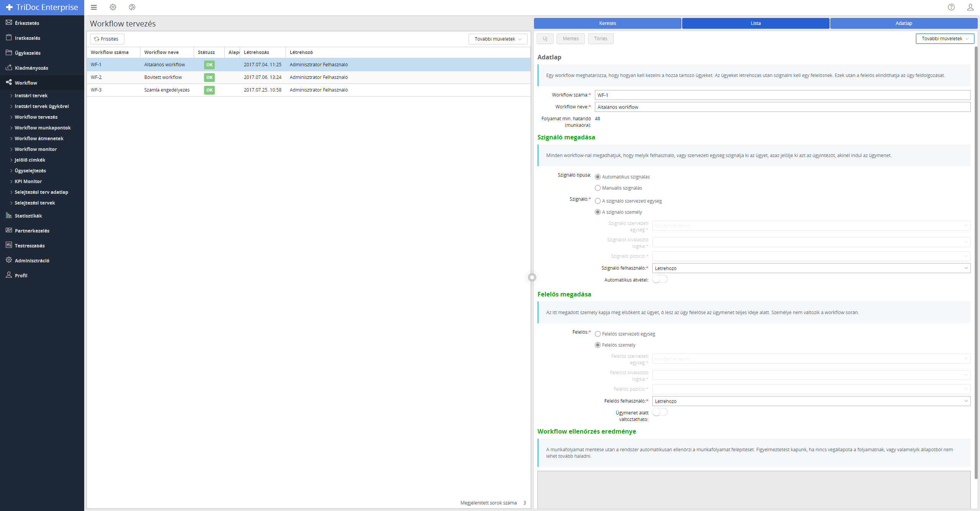Click the Workflow neve input field

tap(782, 107)
